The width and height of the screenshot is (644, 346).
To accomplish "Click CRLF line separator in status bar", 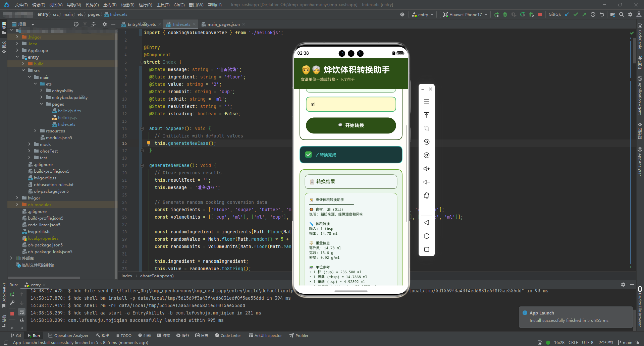I will coord(573,342).
